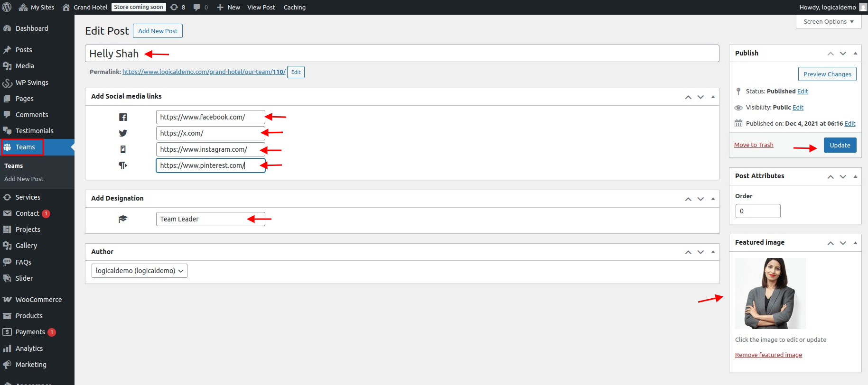Open the Author dropdown logicaldemo

point(139,271)
